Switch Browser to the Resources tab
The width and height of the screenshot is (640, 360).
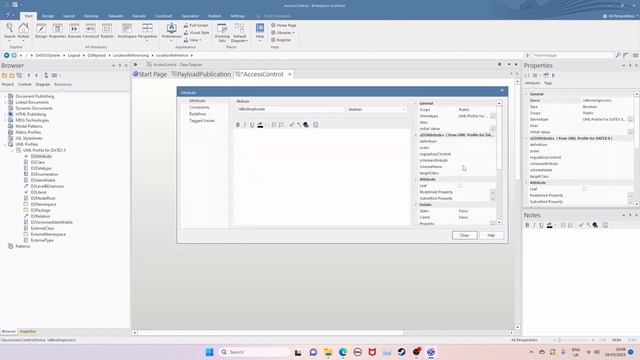click(x=63, y=84)
